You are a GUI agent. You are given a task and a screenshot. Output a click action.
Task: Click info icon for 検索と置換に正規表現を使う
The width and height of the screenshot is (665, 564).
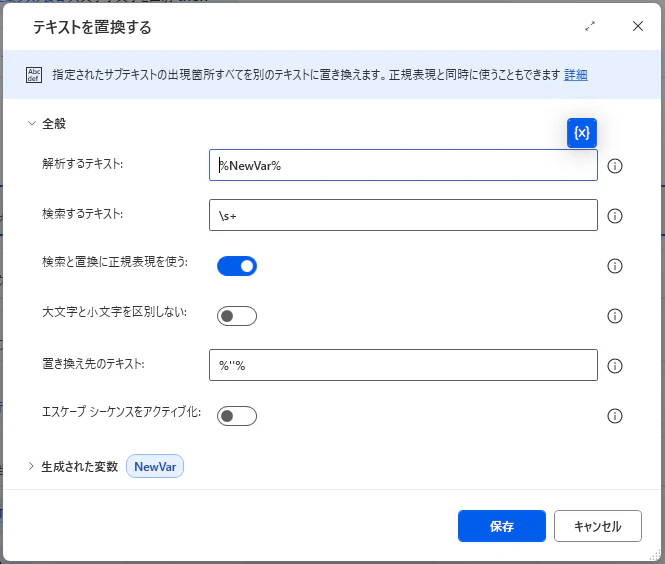click(615, 266)
